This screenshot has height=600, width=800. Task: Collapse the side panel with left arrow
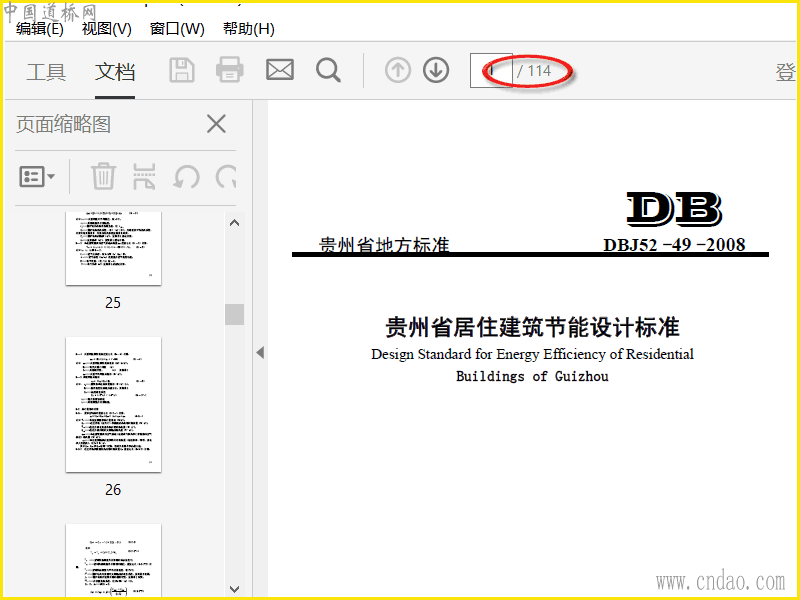pos(260,353)
